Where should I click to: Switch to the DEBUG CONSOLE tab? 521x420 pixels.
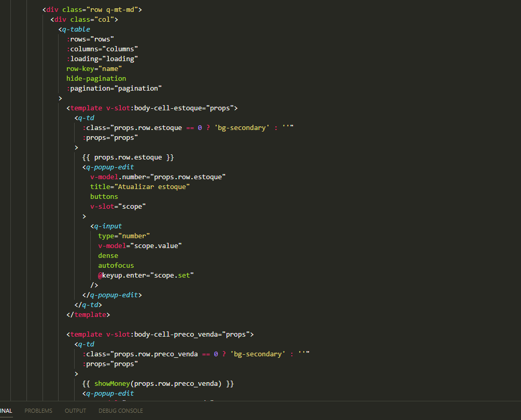[120, 410]
